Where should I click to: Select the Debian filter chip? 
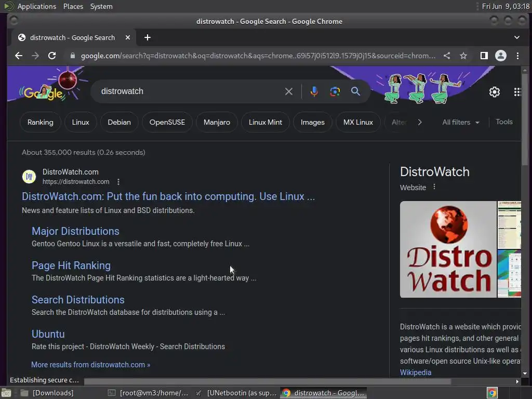[119, 122]
